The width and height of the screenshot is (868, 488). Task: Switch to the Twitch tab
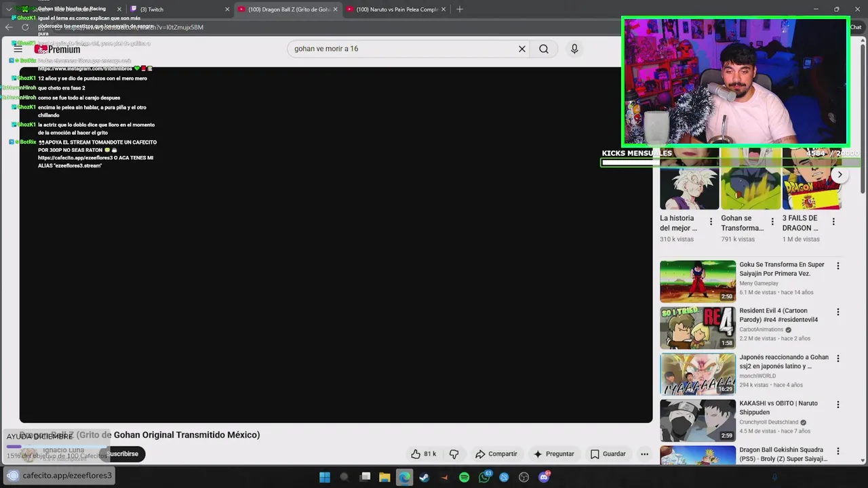[180, 9]
